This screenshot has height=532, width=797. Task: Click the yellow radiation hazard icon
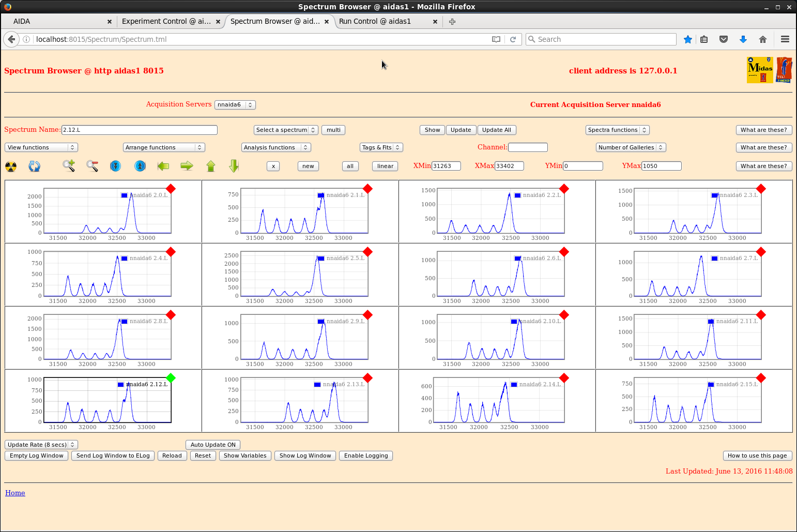coord(11,166)
